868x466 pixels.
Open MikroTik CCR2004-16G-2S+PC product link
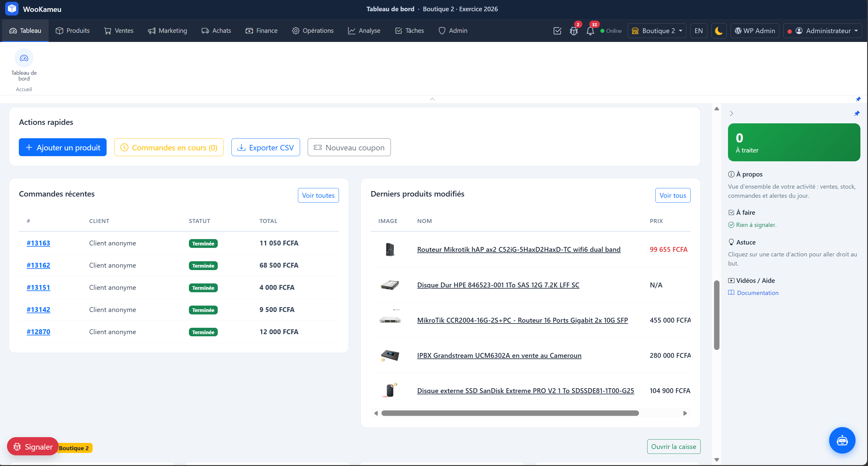(x=522, y=320)
